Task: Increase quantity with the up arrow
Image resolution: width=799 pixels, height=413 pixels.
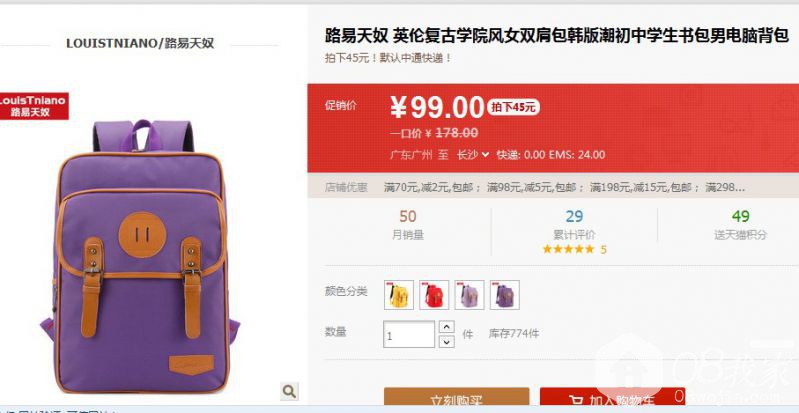Action: pos(447,327)
